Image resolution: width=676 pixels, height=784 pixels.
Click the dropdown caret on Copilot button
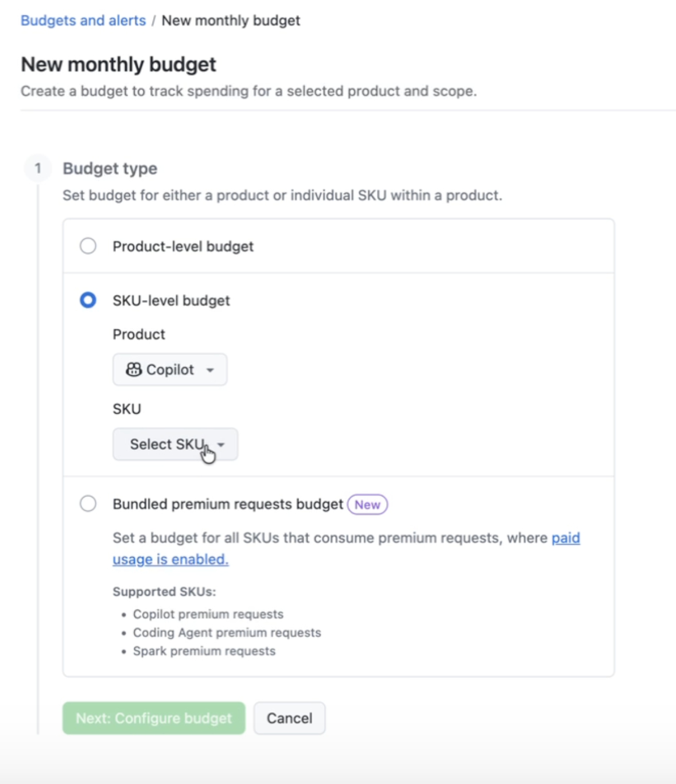point(210,370)
